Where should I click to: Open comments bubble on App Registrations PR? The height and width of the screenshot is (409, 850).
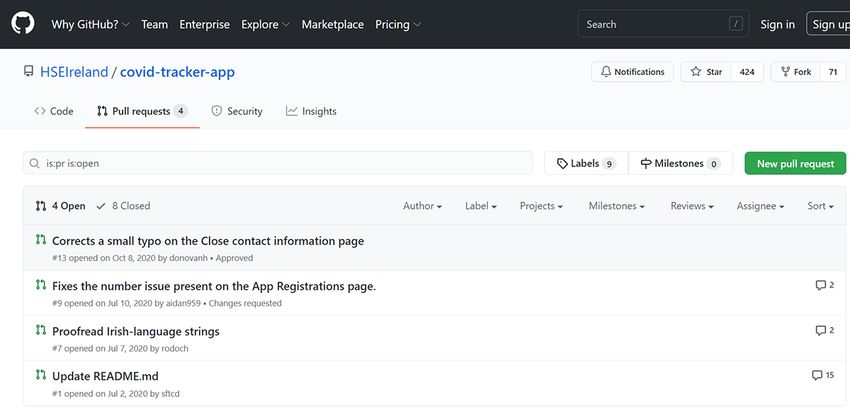(x=825, y=285)
